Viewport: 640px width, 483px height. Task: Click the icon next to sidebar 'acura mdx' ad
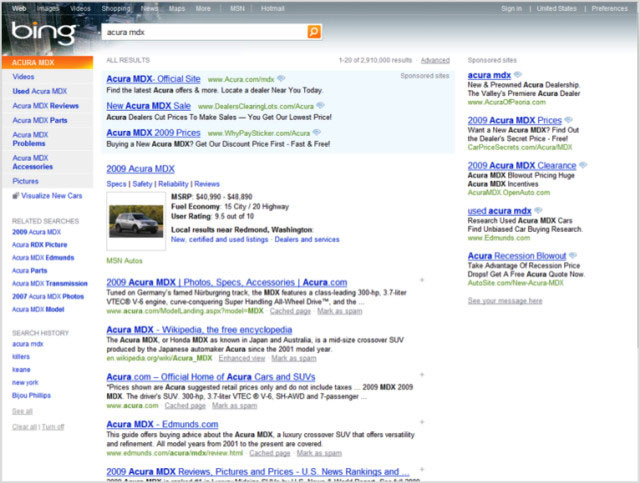[x=518, y=74]
